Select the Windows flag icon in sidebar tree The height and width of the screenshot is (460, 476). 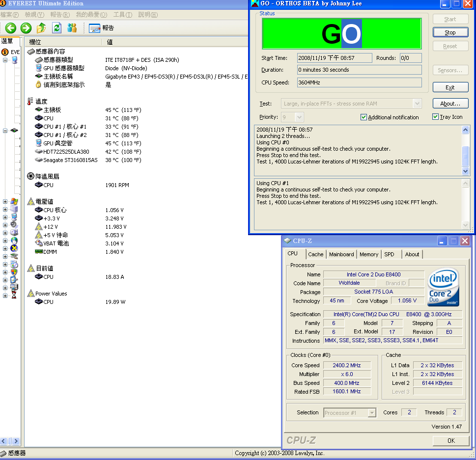14,201
